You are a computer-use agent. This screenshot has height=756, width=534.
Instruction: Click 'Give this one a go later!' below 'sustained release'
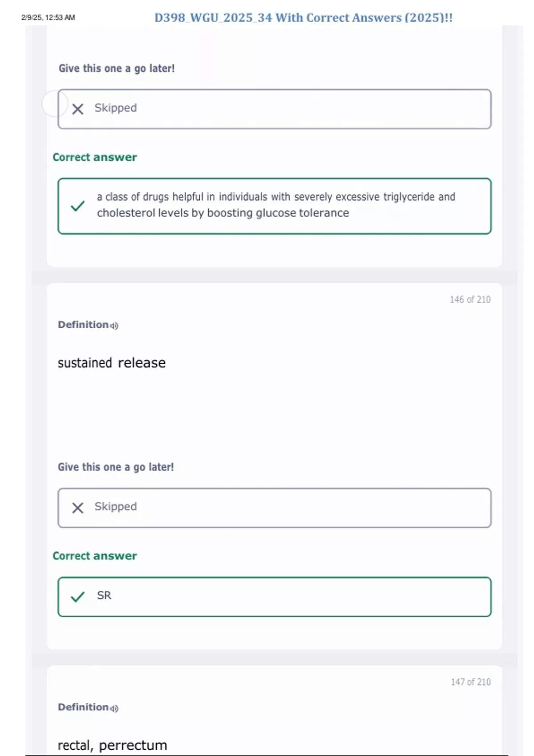pos(116,467)
